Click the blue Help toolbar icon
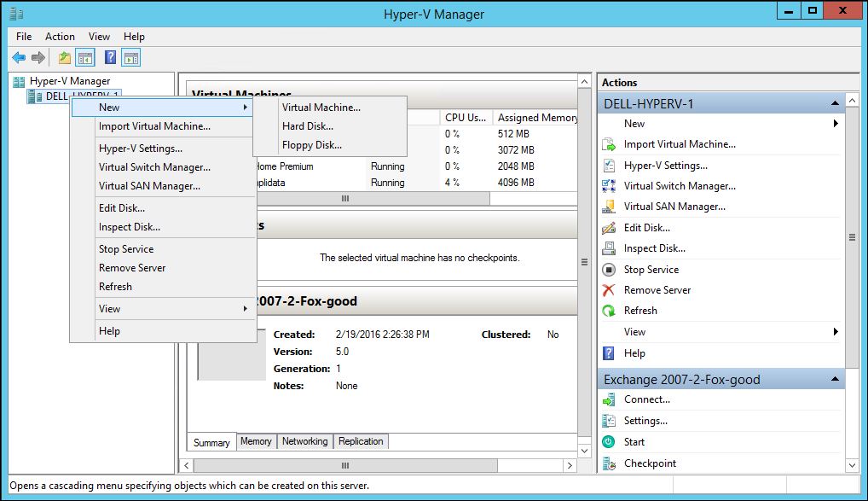The width and height of the screenshot is (868, 501). coord(110,57)
